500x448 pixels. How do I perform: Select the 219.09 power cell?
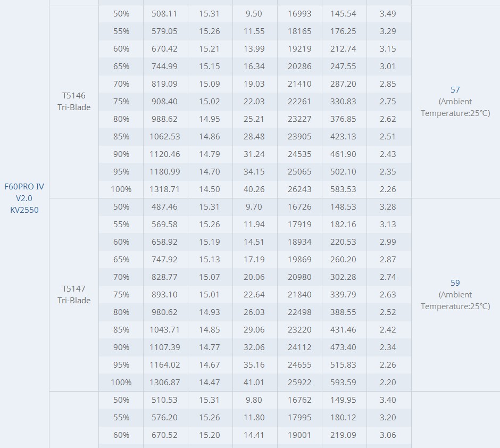click(343, 435)
